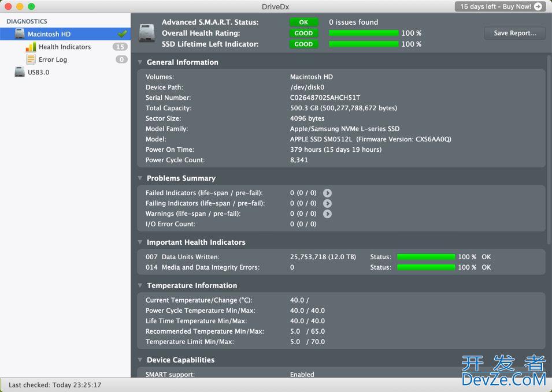The height and width of the screenshot is (392, 552).
Task: Click Data Units Written status bar
Action: (x=426, y=257)
